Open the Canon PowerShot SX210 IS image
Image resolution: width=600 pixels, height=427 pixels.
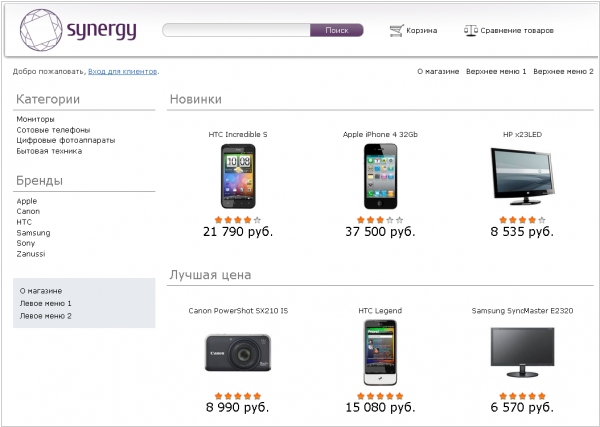[238, 353]
